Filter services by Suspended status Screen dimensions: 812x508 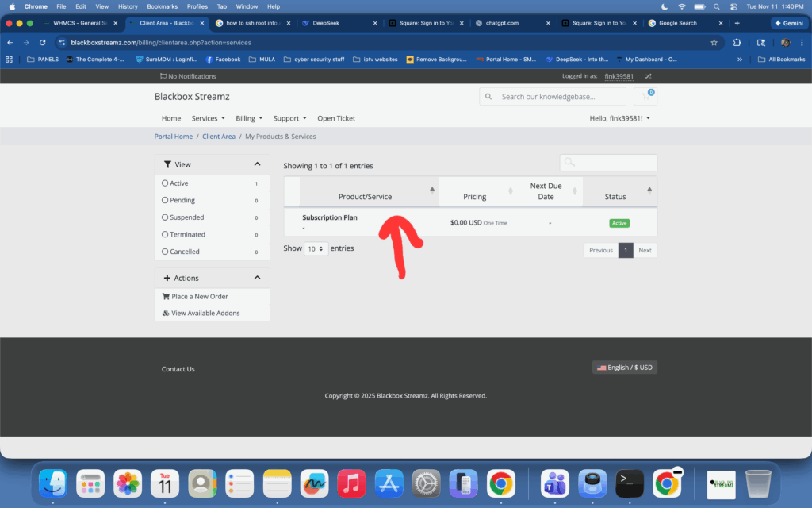coord(165,217)
